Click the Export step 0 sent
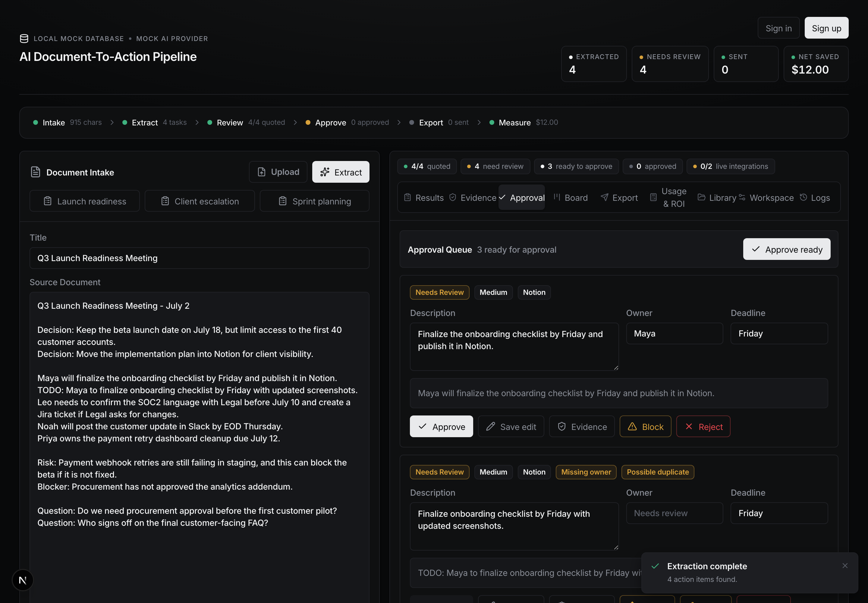This screenshot has width=868, height=603. [x=439, y=122]
